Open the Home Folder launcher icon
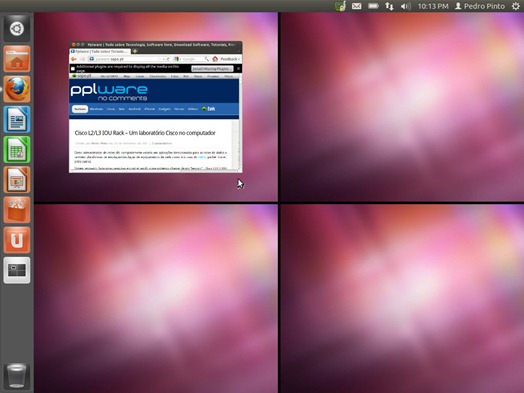This screenshot has height=393, width=524. tap(17, 59)
